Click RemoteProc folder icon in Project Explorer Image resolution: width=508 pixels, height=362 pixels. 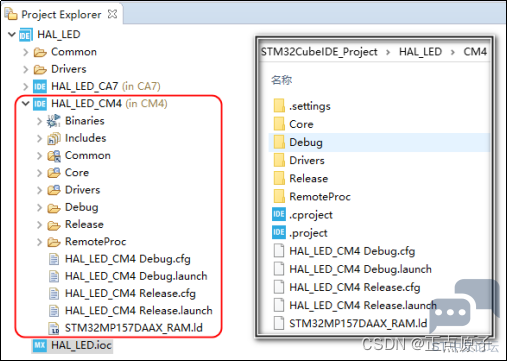click(x=54, y=242)
